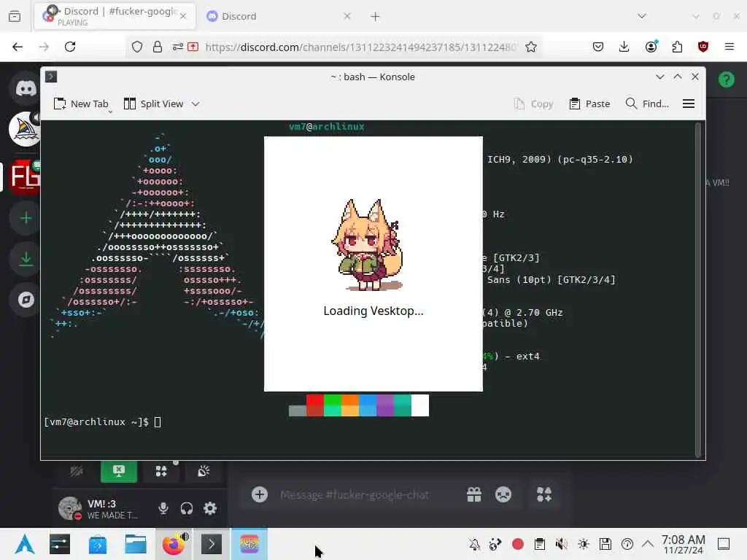This screenshot has width=747, height=560.
Task: Open Dolphin file manager from taskbar
Action: pyautogui.click(x=135, y=544)
